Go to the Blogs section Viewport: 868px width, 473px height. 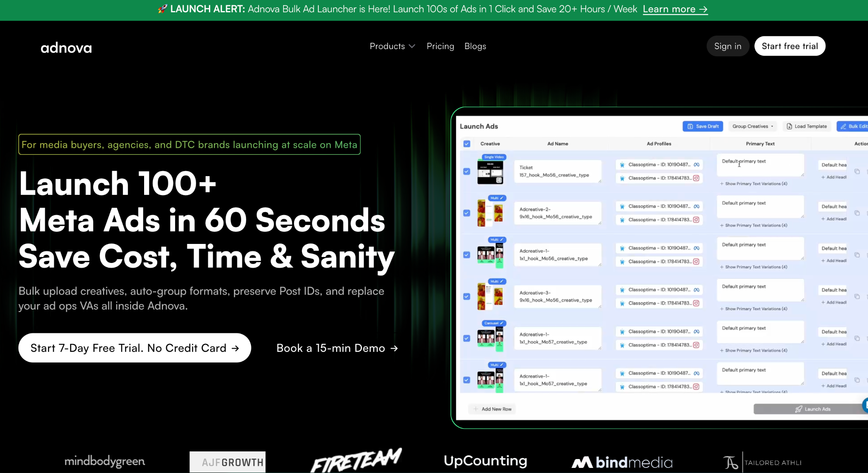click(475, 46)
